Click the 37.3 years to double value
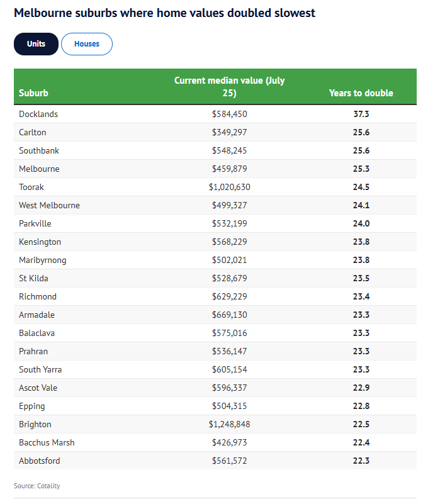The image size is (423, 504). click(361, 115)
